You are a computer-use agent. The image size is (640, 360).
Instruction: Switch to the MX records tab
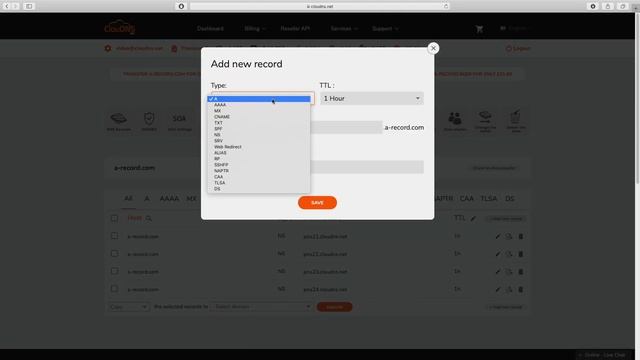(191, 198)
